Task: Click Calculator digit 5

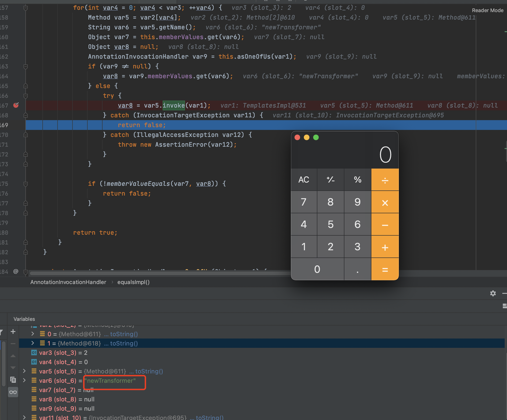Action: 331,225
